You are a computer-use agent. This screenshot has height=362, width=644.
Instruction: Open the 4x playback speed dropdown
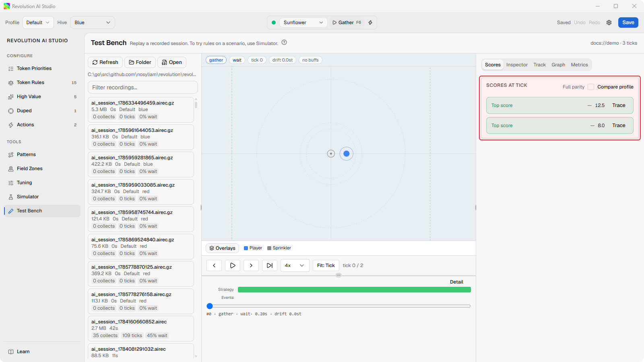[295, 265]
